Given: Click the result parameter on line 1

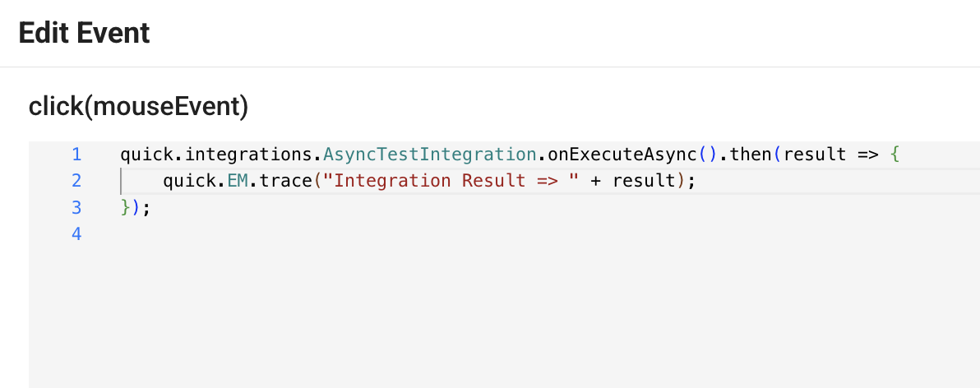Looking at the screenshot, I should pos(815,154).
